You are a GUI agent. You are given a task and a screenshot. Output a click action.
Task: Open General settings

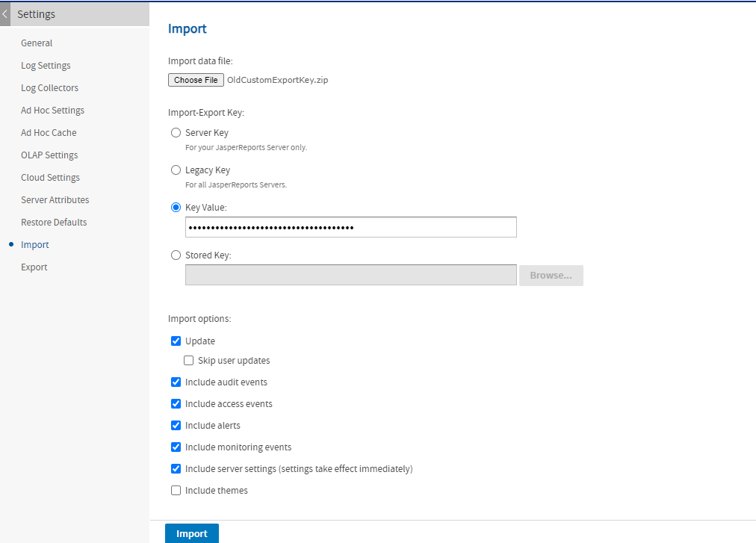click(37, 43)
